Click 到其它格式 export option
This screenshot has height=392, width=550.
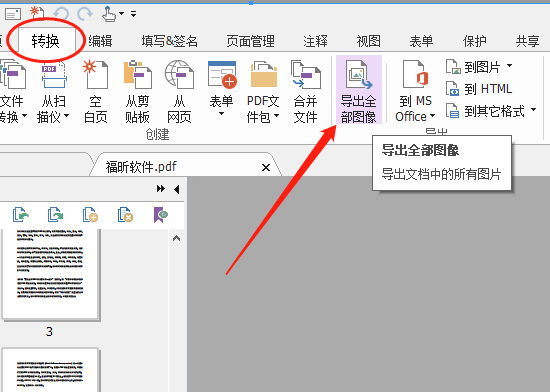[485, 111]
